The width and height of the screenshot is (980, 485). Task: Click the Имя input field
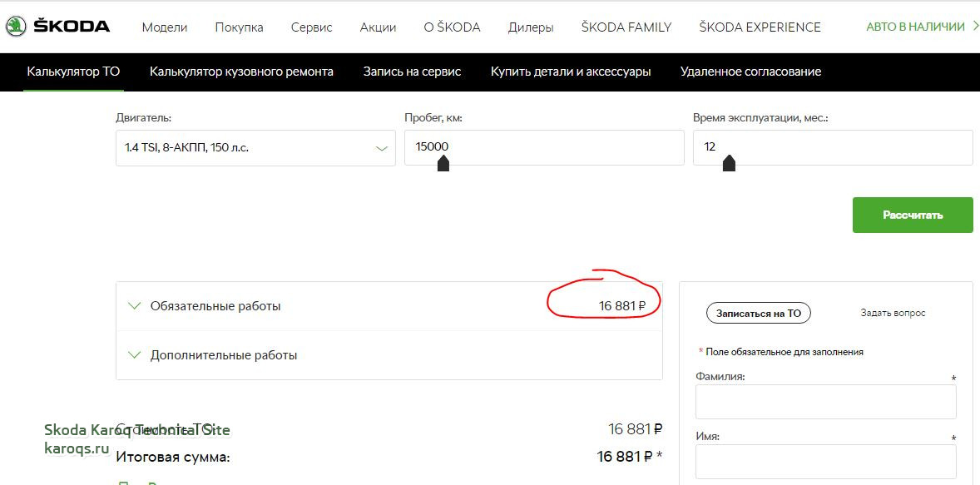click(x=825, y=461)
